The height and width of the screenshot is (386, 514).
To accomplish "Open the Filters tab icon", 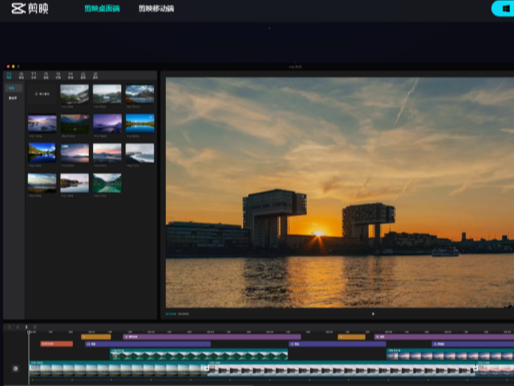I will tap(83, 75).
